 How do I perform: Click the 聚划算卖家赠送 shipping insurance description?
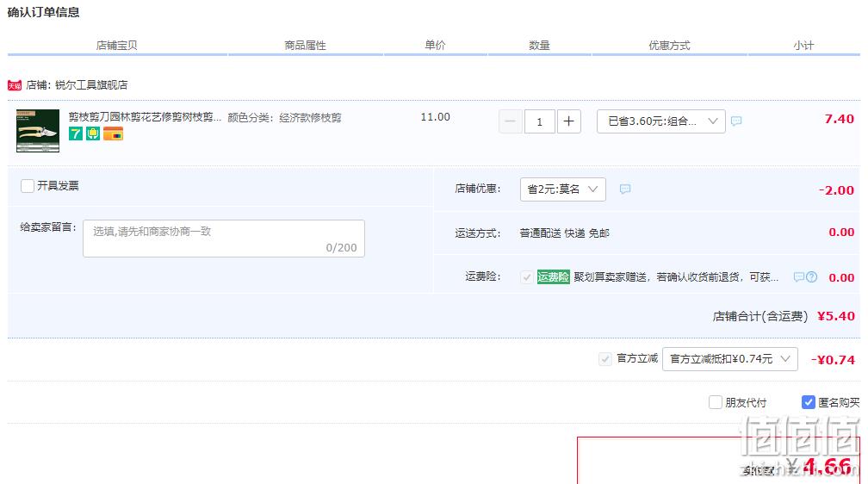pos(676,277)
